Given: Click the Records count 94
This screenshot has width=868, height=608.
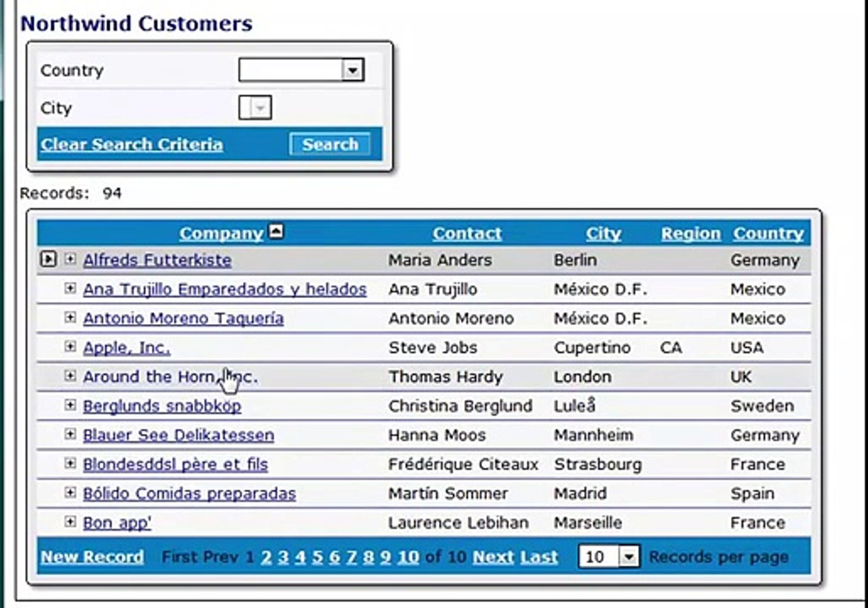Looking at the screenshot, I should pos(112,193).
